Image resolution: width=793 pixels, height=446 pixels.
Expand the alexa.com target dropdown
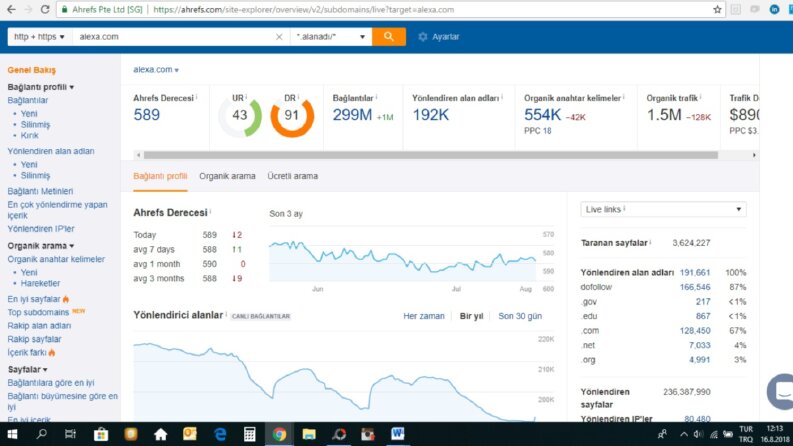click(x=156, y=69)
